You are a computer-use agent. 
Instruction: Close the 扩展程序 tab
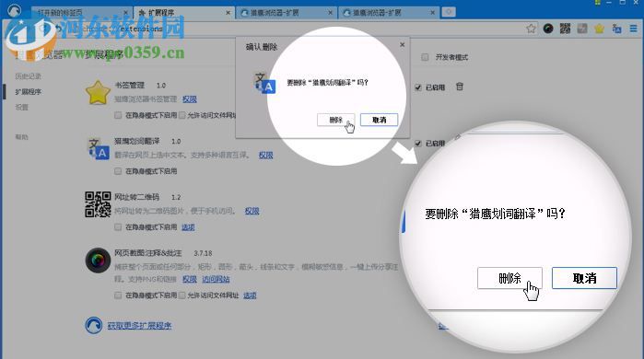[228, 13]
